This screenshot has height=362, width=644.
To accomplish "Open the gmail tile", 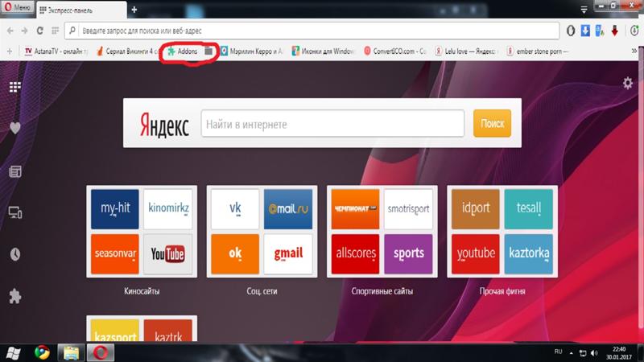I will point(288,253).
